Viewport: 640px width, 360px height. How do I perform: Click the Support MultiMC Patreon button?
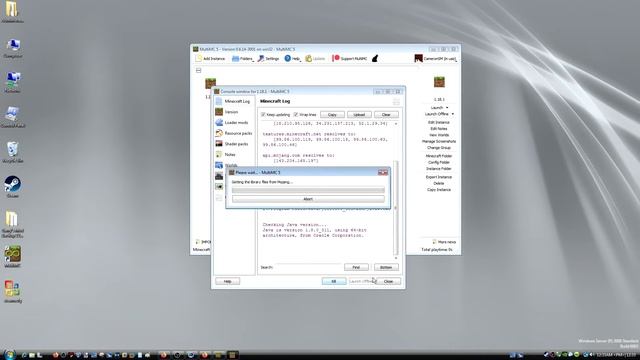click(x=349, y=59)
